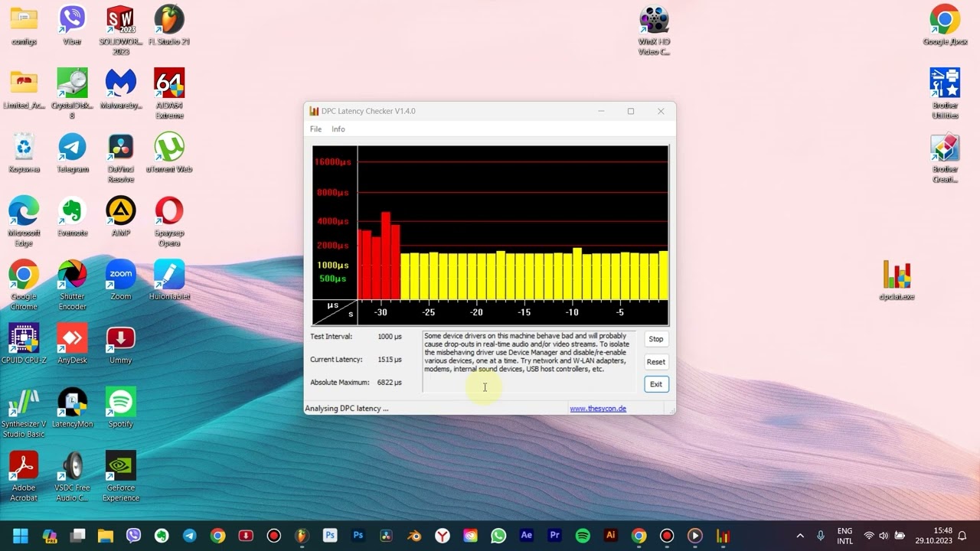Viewport: 980px width, 551px height.
Task: Click the DPC Latency Checker title bar icon
Action: point(314,111)
